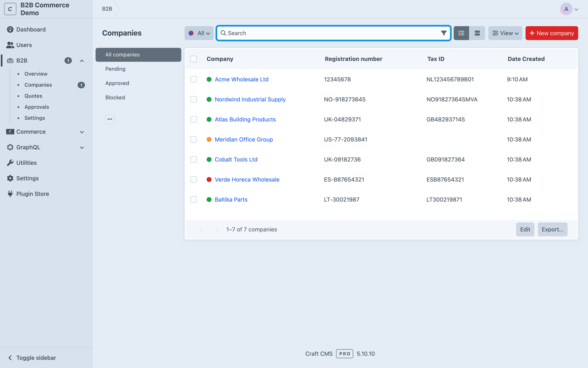The width and height of the screenshot is (588, 368).
Task: Select Meridian Office Group checkbox
Action: click(193, 139)
